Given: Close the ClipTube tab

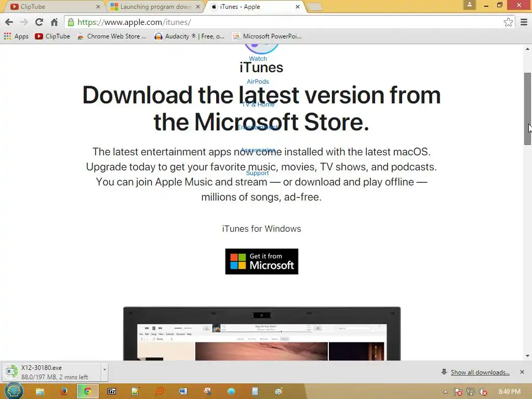Looking at the screenshot, I should (x=98, y=6).
